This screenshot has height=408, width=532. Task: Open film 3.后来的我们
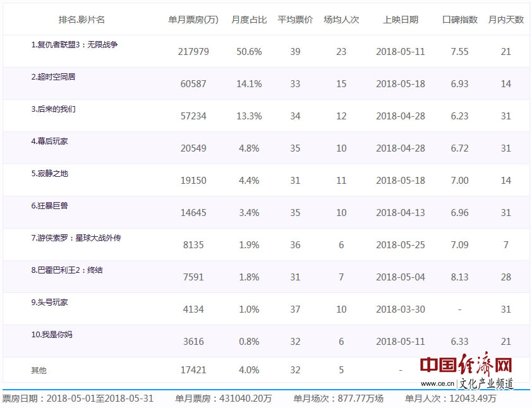point(53,109)
